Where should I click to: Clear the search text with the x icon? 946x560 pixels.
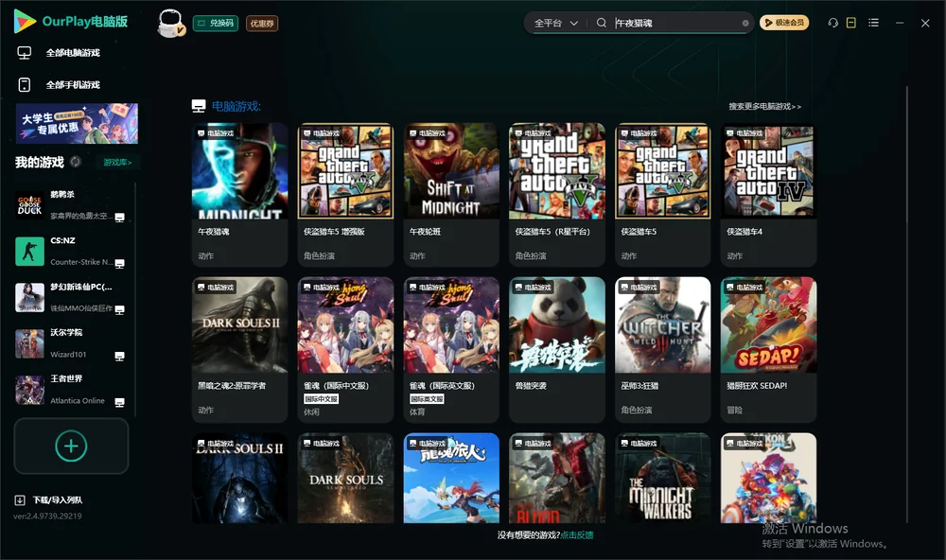point(745,23)
